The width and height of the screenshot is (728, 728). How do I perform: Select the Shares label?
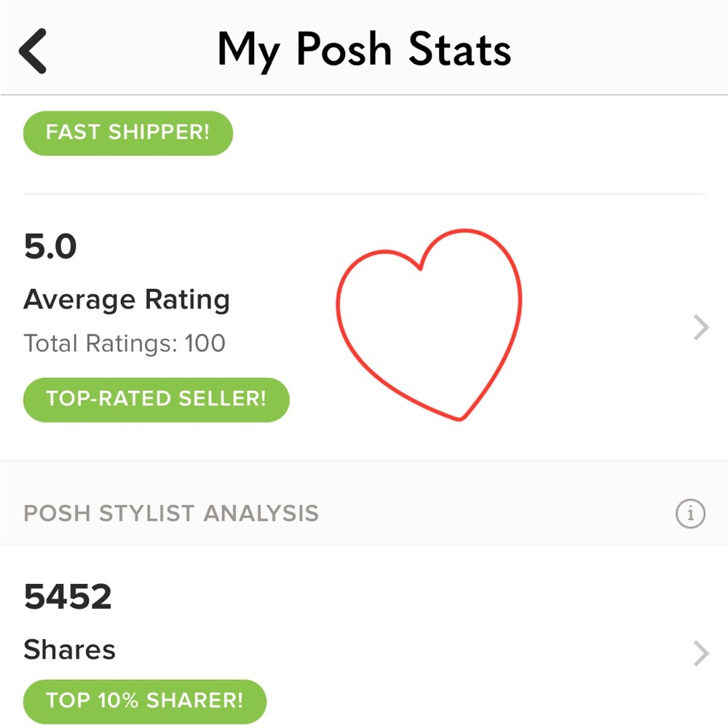pyautogui.click(x=69, y=649)
